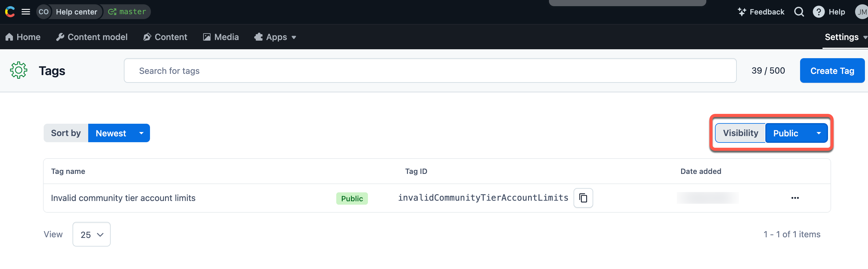This screenshot has height=269, width=868.
Task: Select the CO organization avatar
Action: click(43, 12)
